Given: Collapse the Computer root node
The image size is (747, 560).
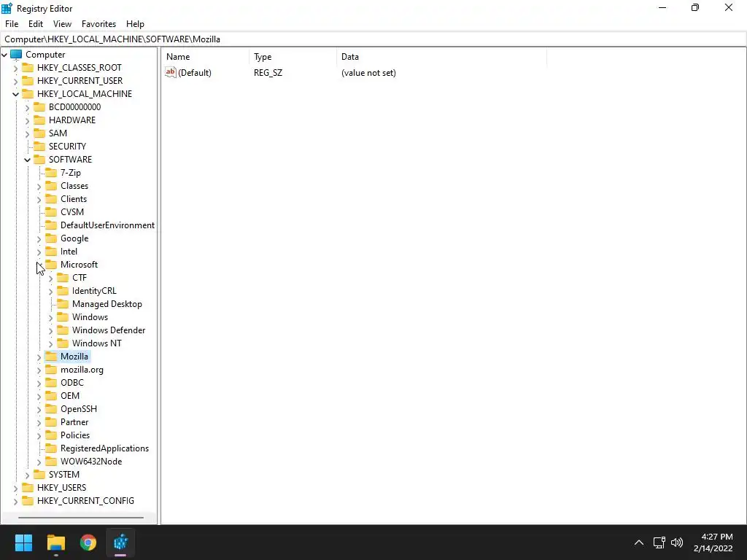Looking at the screenshot, I should pos(5,55).
